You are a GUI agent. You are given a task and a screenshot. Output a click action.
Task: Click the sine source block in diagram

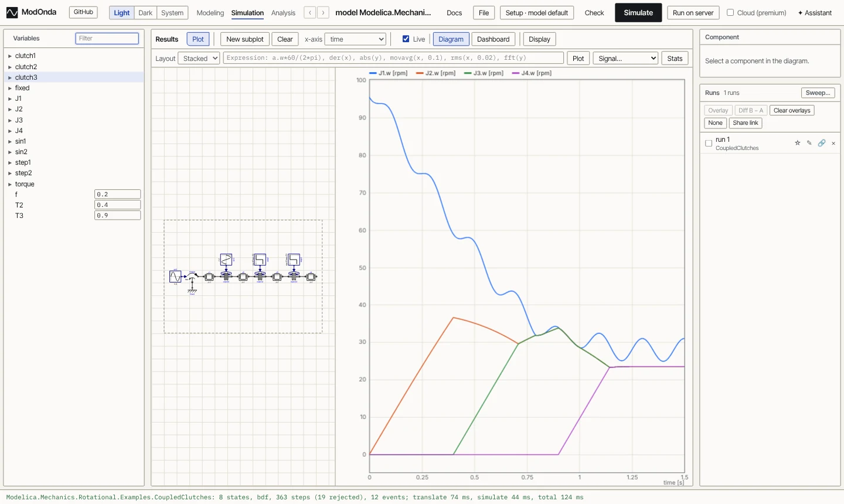coord(175,276)
